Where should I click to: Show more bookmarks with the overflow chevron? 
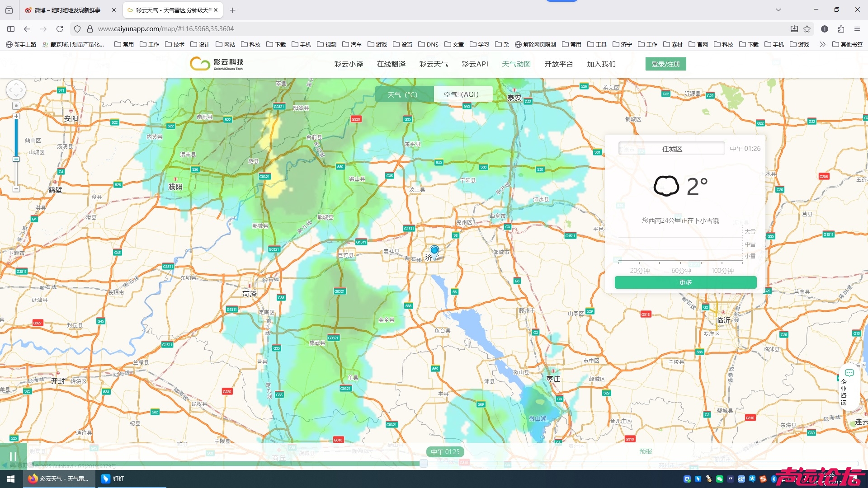click(822, 44)
